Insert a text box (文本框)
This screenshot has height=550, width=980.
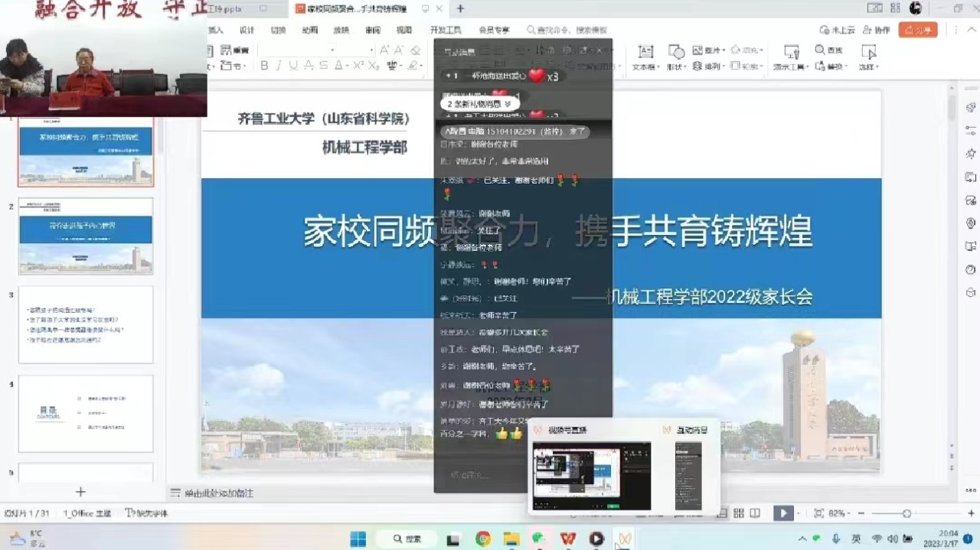645,57
